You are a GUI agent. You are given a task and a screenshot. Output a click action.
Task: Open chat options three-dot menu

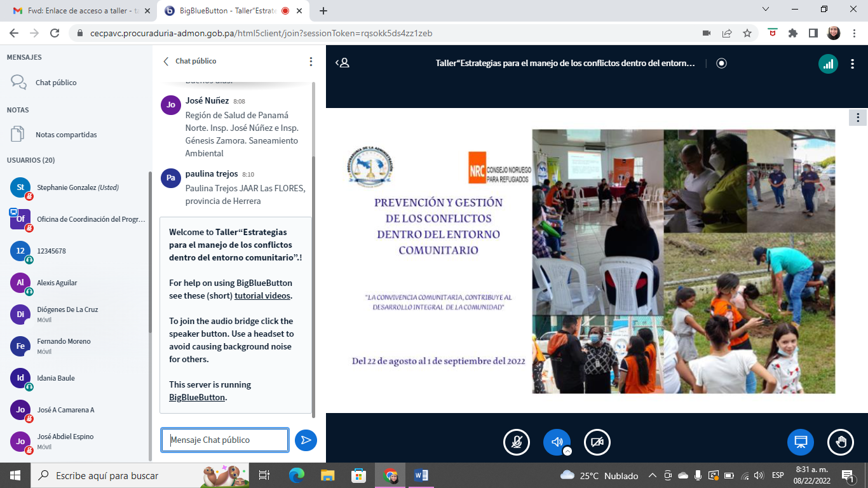311,62
